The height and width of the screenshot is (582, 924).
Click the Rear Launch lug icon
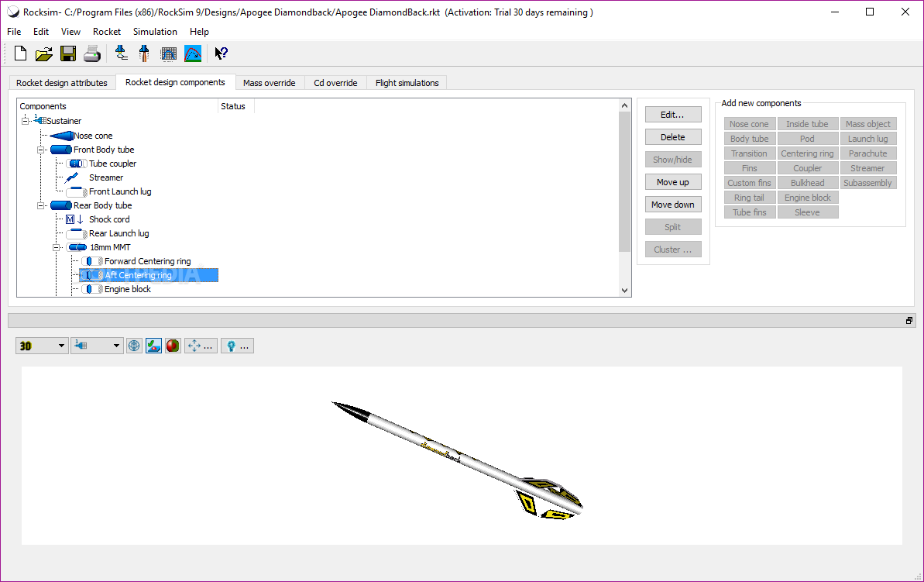tap(77, 233)
